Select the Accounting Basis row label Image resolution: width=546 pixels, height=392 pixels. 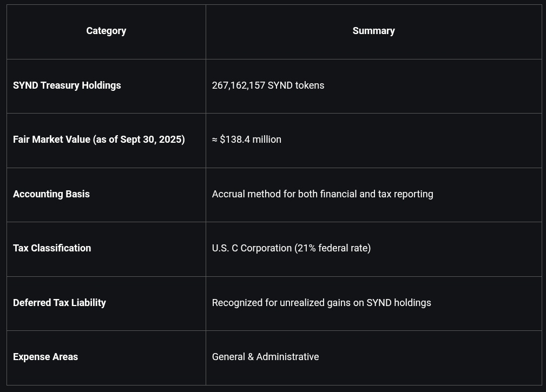coord(51,194)
